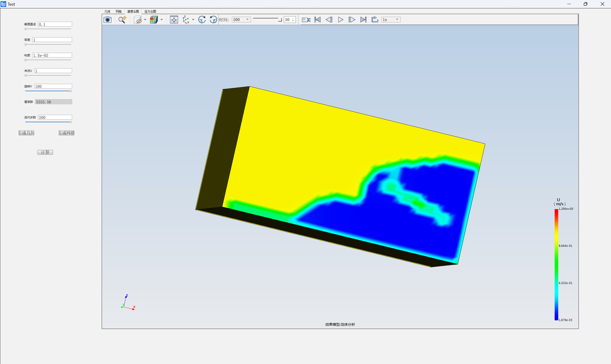Click the XYZ axis orientation icon

tap(186, 20)
